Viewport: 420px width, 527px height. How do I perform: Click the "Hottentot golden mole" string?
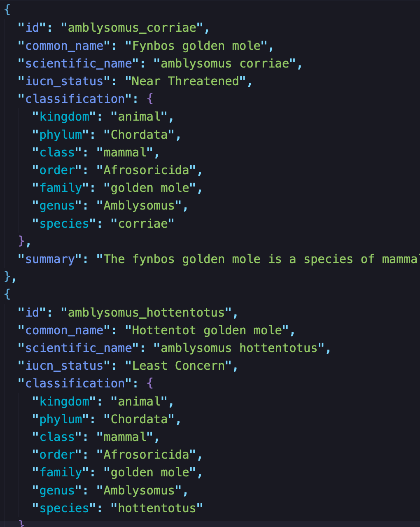[207, 330]
